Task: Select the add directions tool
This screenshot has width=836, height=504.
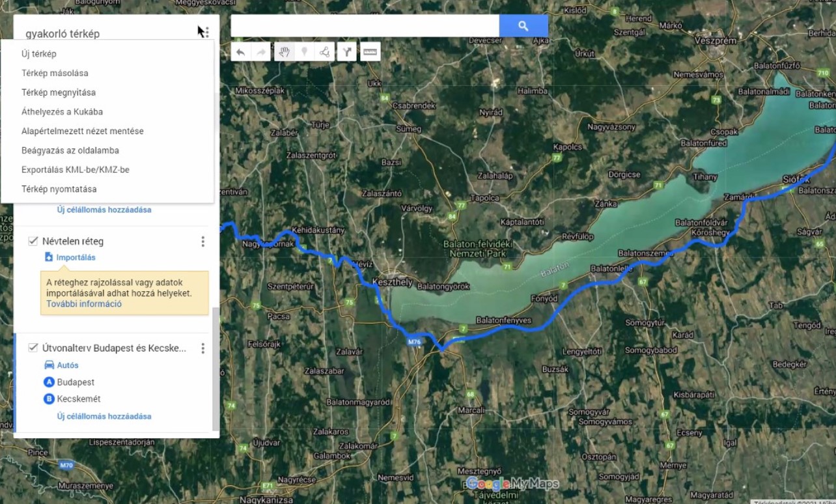Action: pyautogui.click(x=347, y=52)
